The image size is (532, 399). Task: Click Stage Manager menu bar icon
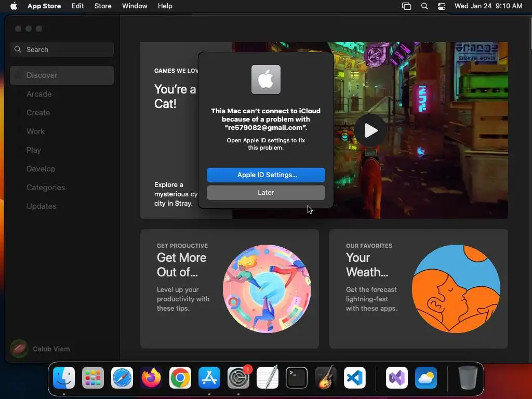(406, 6)
